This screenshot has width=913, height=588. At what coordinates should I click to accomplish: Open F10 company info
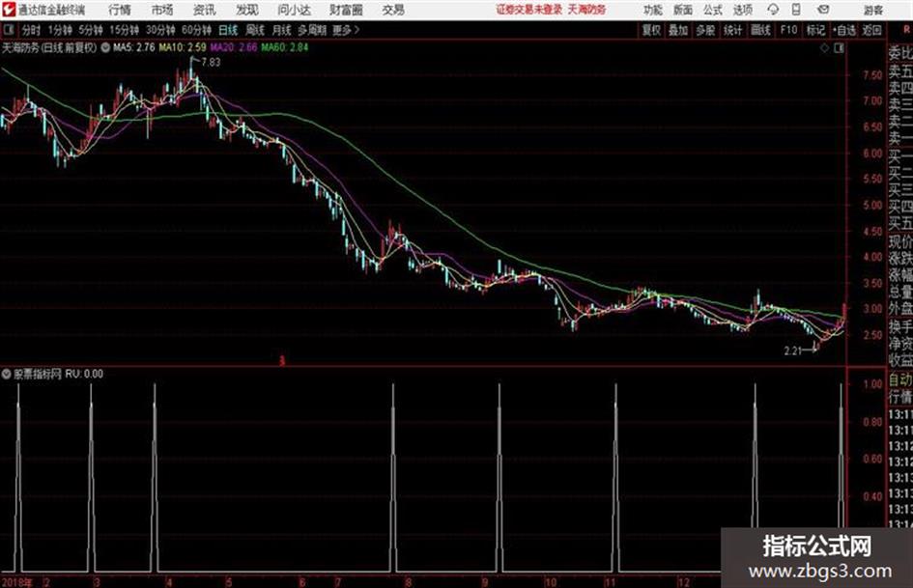788,30
